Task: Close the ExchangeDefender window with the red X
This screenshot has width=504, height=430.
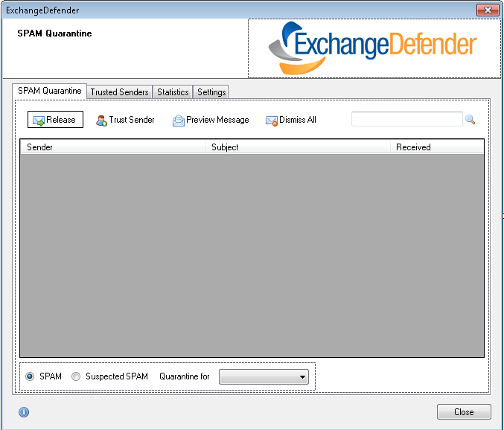Action: (x=488, y=10)
